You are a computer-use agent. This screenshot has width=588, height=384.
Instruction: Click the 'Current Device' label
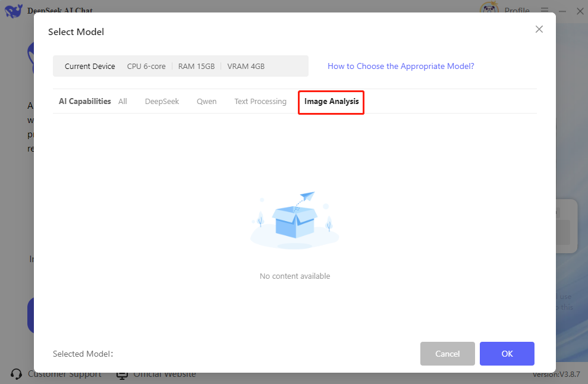pos(90,67)
